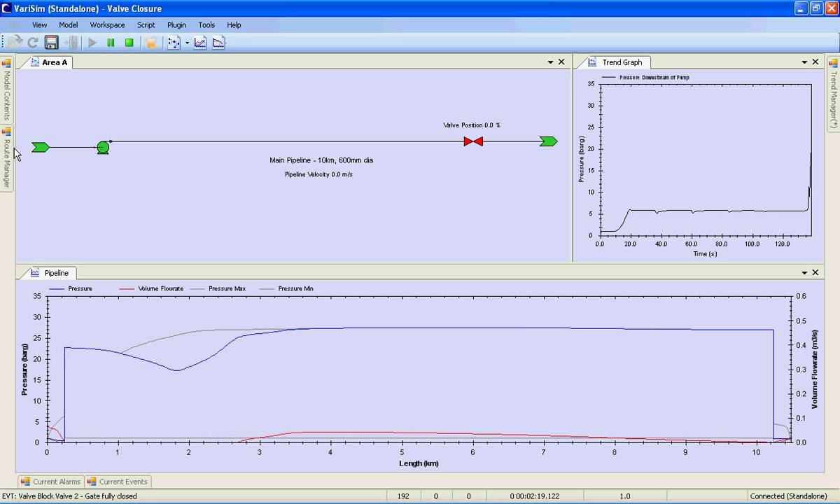Select the red block valve symbol
The image size is (840, 504).
473,141
